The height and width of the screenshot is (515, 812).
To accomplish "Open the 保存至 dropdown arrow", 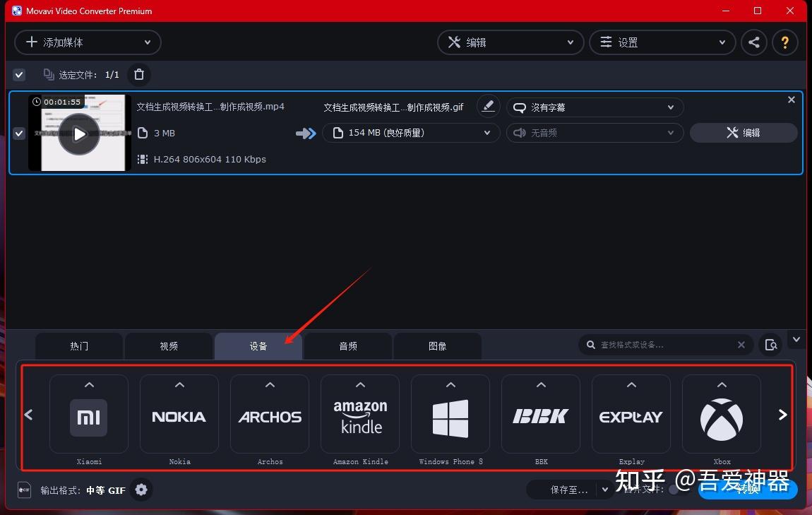I will pos(604,490).
